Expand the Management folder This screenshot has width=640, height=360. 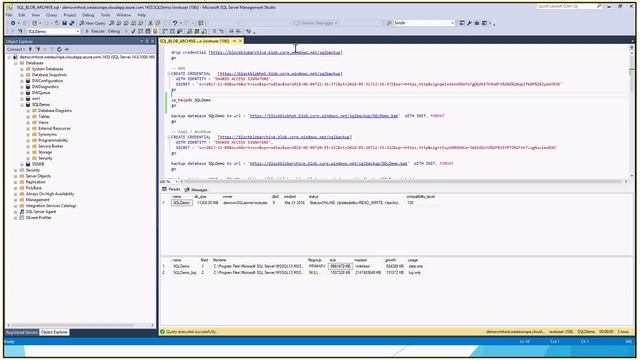[16, 200]
